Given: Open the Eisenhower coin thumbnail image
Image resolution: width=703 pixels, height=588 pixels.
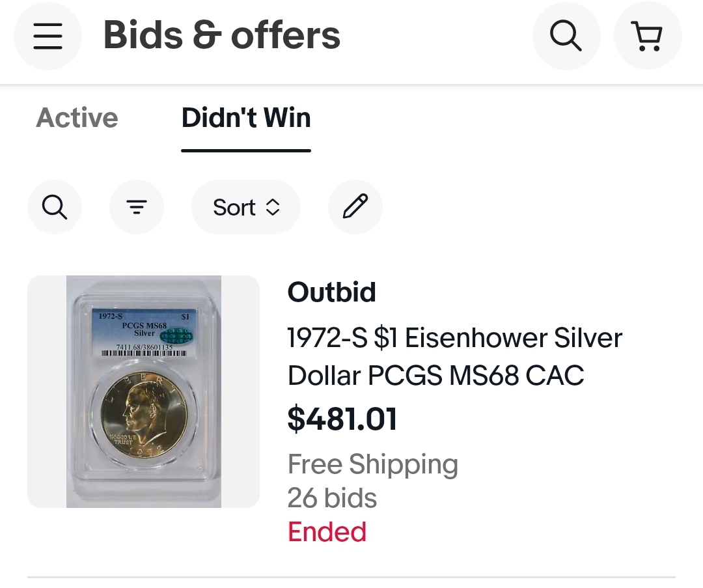Looking at the screenshot, I should tap(143, 391).
